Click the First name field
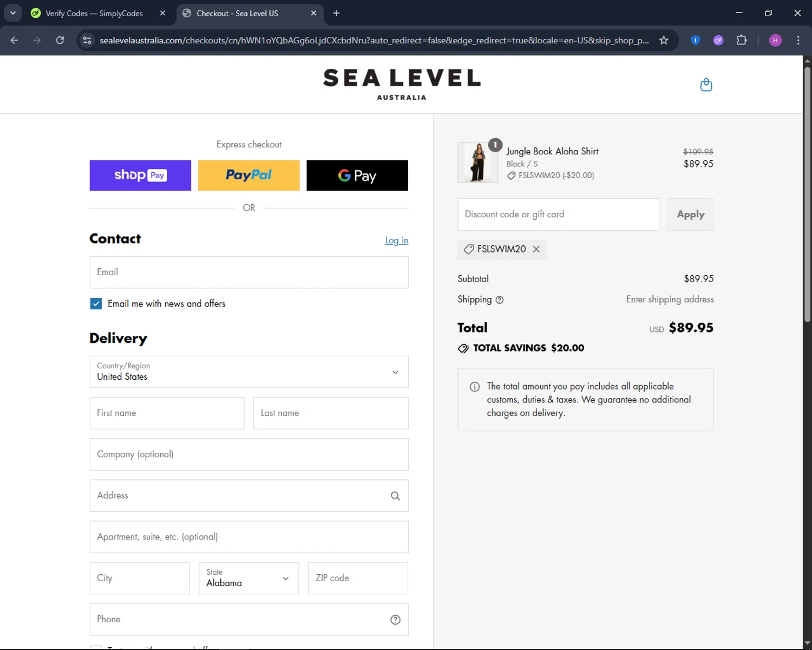 [x=167, y=413]
